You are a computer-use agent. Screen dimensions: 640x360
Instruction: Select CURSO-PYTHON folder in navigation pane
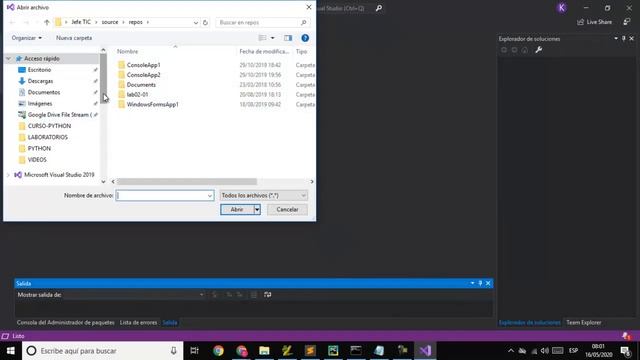[x=49, y=126]
